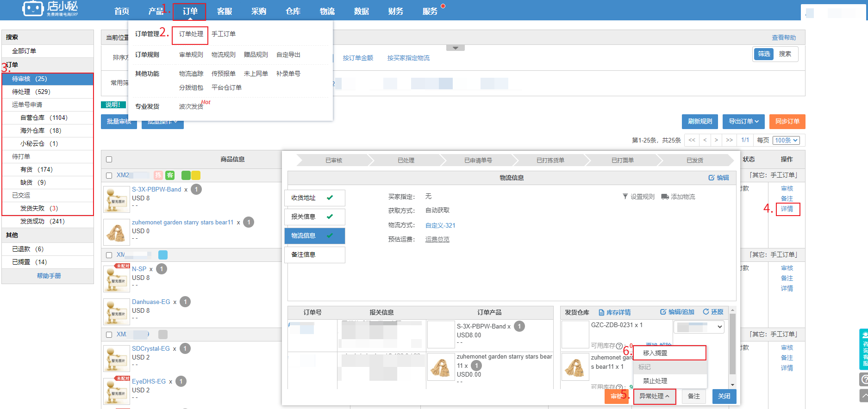Click the 备注 button in detail footer
This screenshot has width=868, height=409.
click(693, 397)
